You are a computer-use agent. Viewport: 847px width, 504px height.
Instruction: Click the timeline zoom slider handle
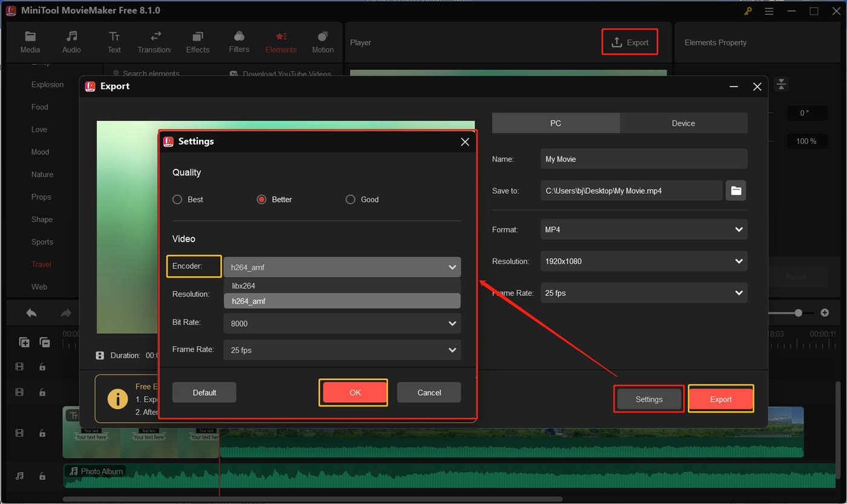[799, 313]
